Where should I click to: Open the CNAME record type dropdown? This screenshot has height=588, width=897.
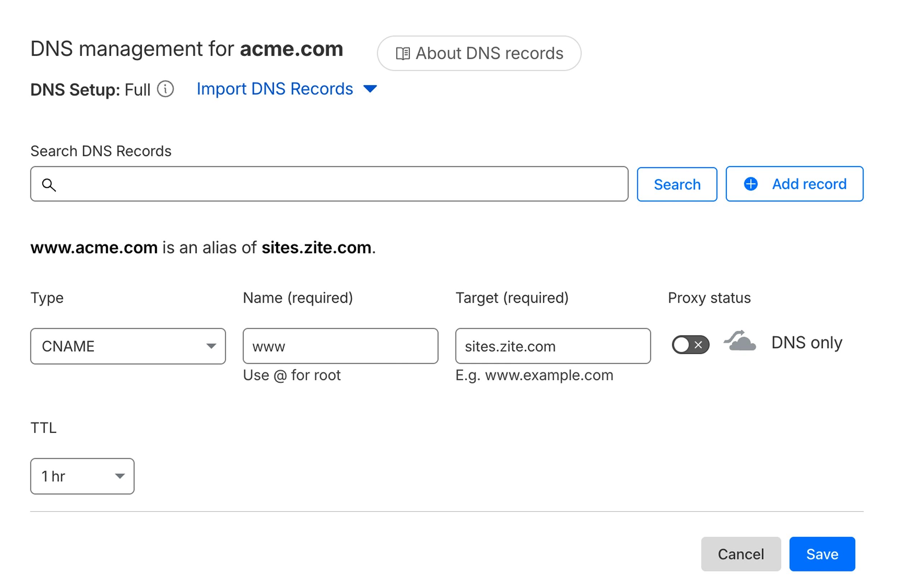(x=128, y=347)
